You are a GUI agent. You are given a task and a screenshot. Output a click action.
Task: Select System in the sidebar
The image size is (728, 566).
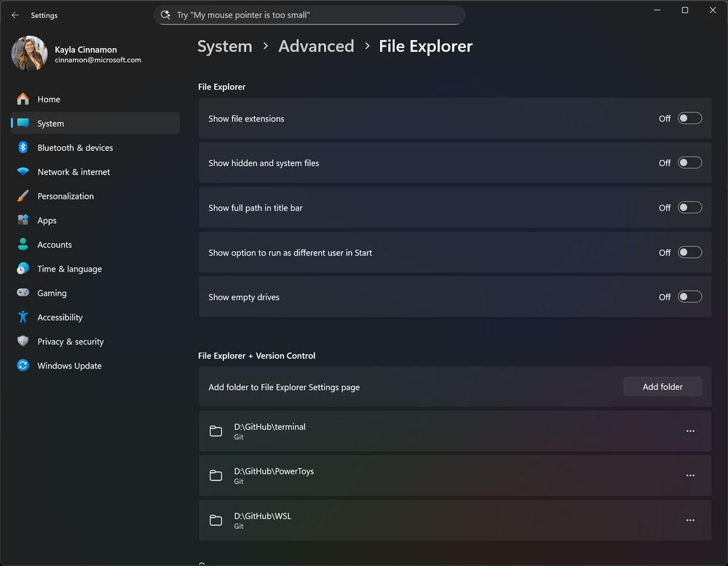pyautogui.click(x=95, y=123)
